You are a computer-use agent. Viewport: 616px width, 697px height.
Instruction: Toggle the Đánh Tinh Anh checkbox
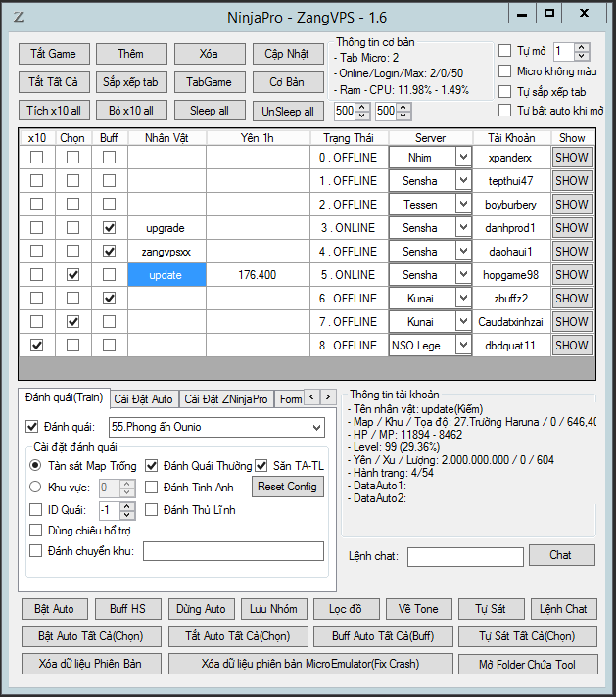coord(152,487)
